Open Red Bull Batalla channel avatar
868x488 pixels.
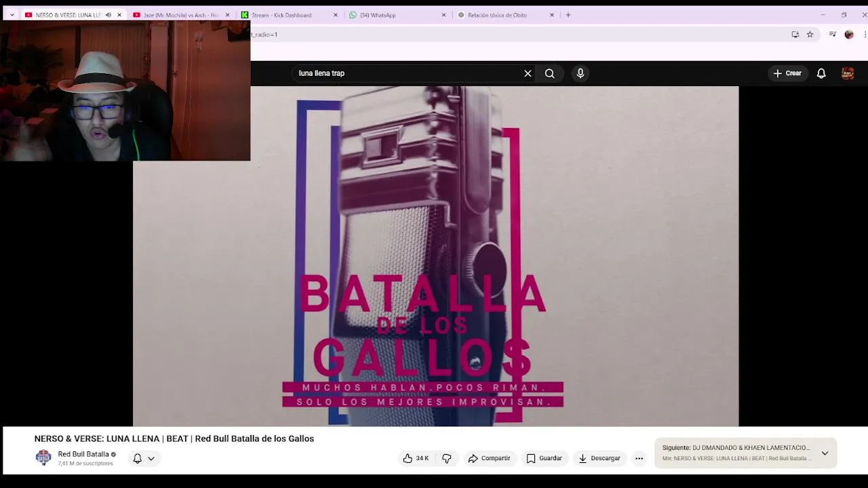coord(43,457)
